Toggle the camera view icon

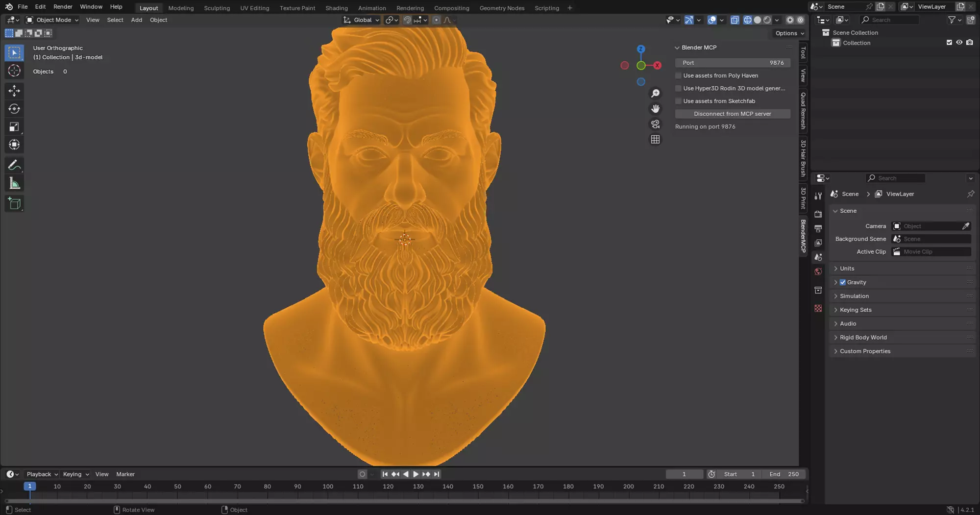pos(655,124)
